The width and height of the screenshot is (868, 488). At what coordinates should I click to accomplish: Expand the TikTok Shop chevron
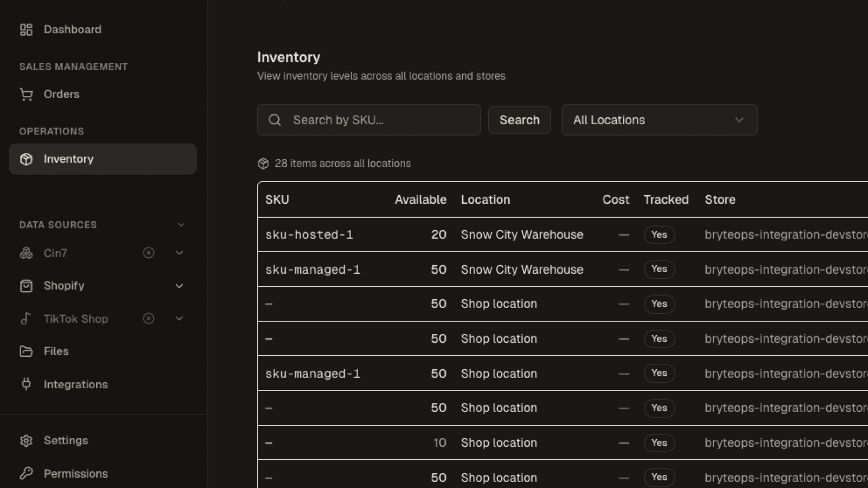pyautogui.click(x=179, y=319)
